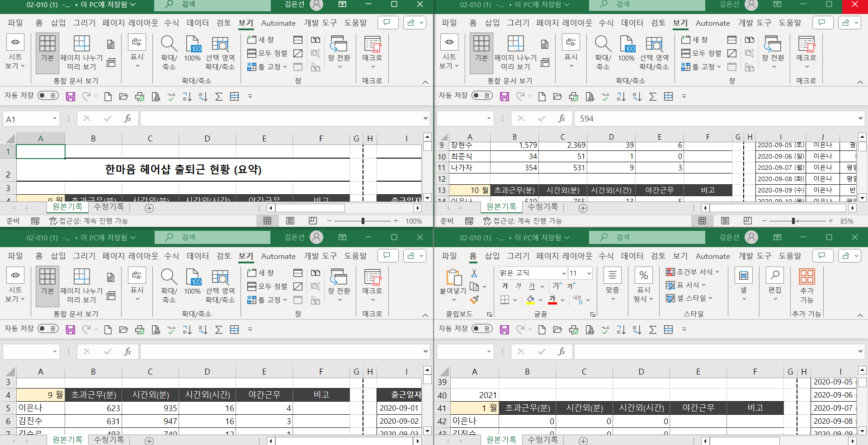Click add sheet plus in top-left window
868x445 pixels.
(x=149, y=208)
